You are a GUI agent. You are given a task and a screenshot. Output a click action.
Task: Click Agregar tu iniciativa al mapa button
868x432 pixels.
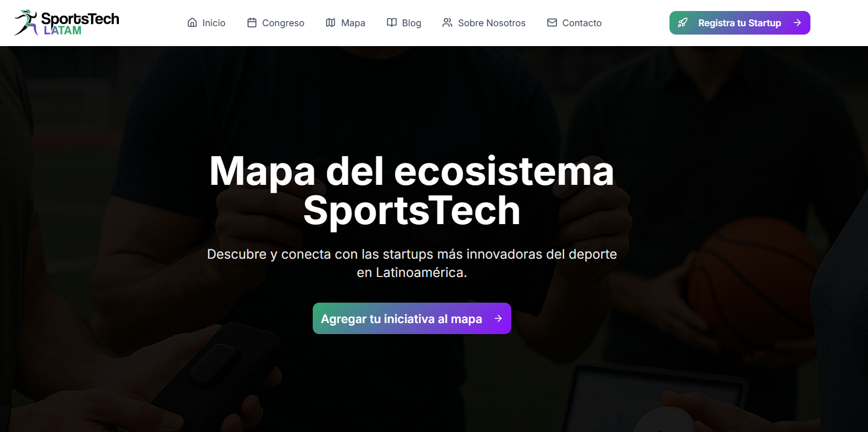click(x=412, y=318)
